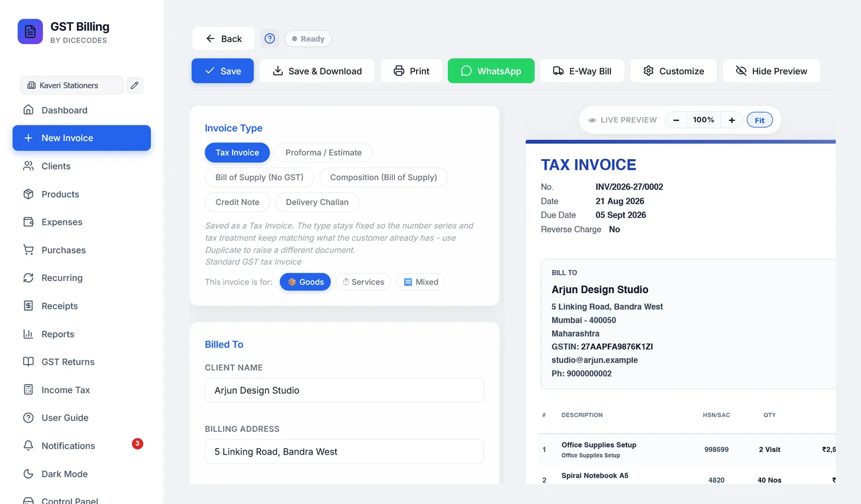861x504 pixels.
Task: Share the invoice via WhatsApp
Action: point(491,71)
